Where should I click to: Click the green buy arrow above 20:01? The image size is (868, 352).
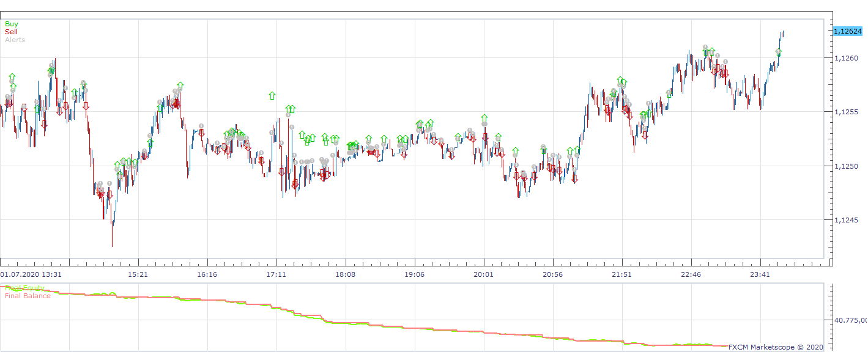pyautogui.click(x=484, y=119)
